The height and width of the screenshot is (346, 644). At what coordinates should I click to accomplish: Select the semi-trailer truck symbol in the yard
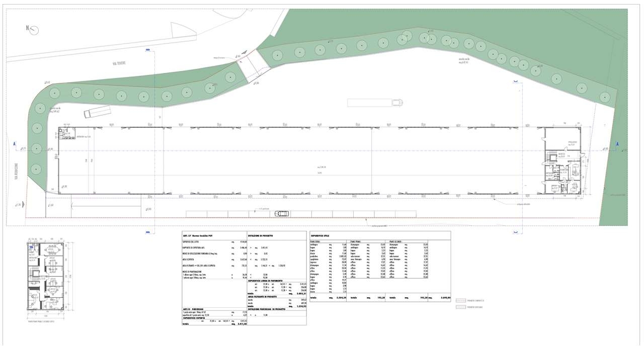click(375, 103)
